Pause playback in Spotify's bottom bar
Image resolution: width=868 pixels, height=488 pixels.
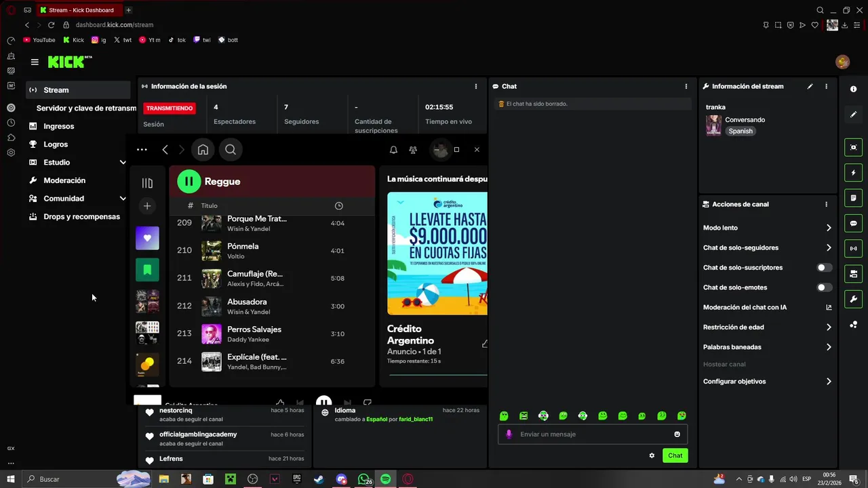324,401
